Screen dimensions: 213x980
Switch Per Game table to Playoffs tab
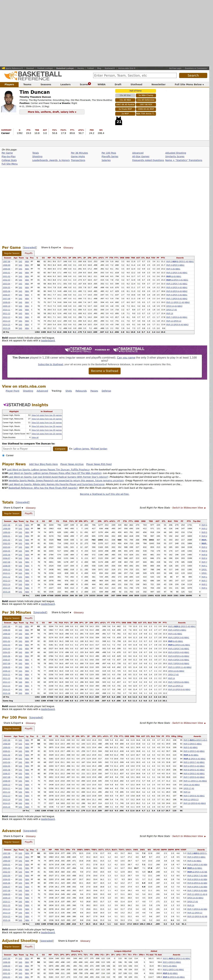29,253
